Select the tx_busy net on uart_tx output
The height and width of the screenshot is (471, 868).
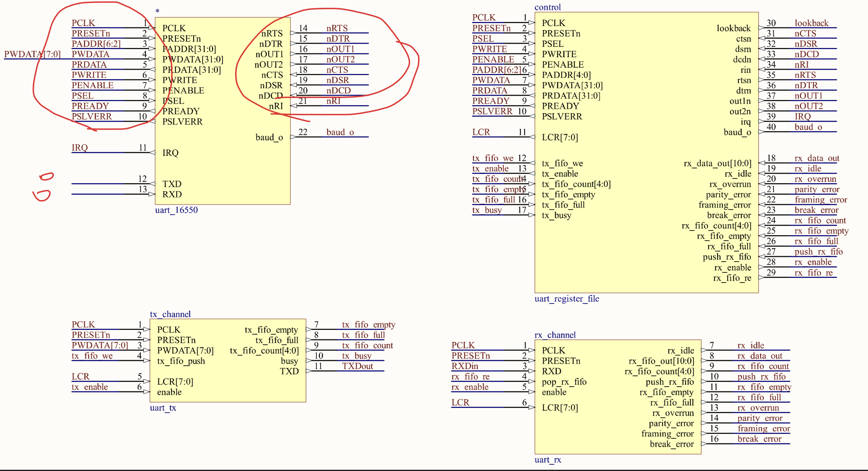[357, 356]
